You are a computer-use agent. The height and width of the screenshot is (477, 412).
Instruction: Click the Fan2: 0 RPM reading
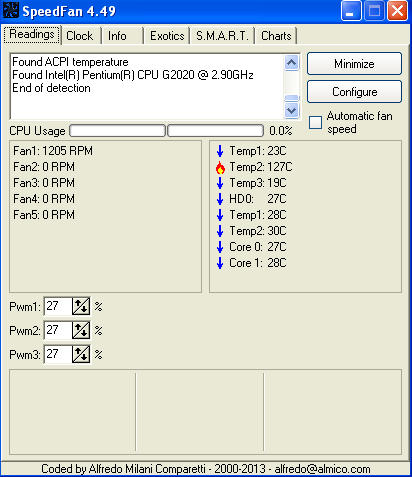(x=44, y=167)
